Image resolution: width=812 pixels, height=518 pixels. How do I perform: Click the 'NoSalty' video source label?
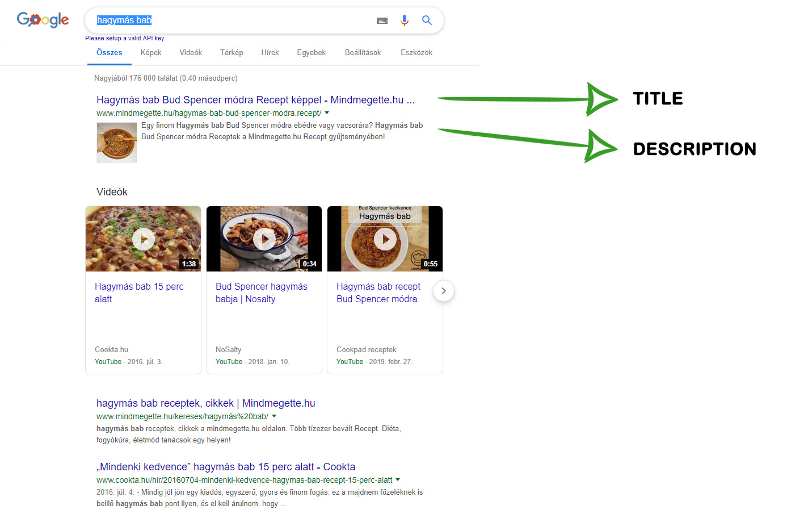tap(229, 350)
